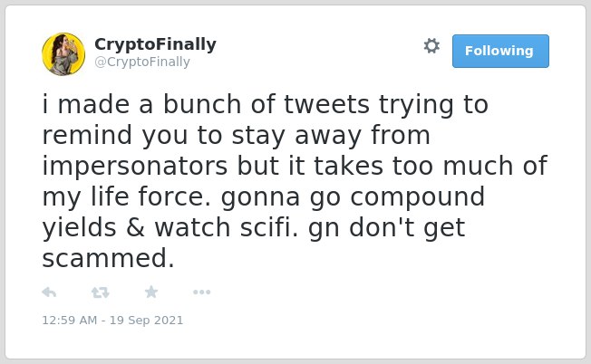Open the CryptoFinally profile avatar
The image size is (591, 364).
point(63,54)
